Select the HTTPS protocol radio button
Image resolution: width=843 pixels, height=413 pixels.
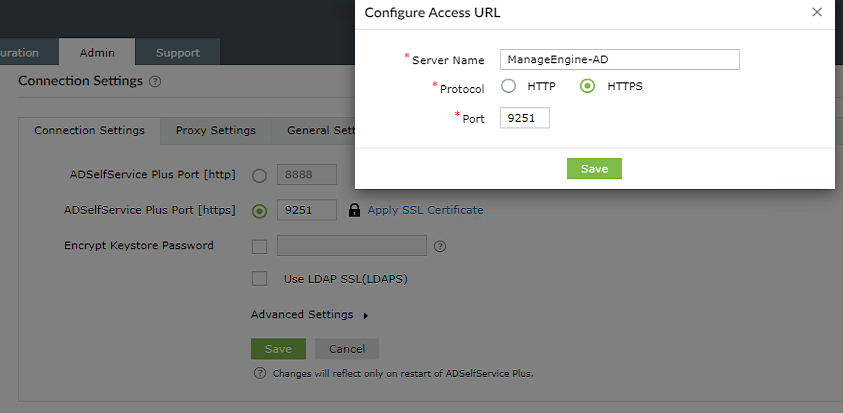tap(588, 86)
